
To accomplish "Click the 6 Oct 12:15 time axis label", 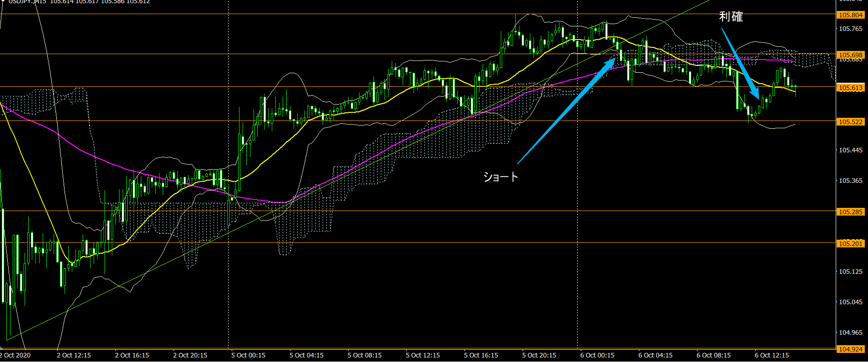I will [x=772, y=355].
